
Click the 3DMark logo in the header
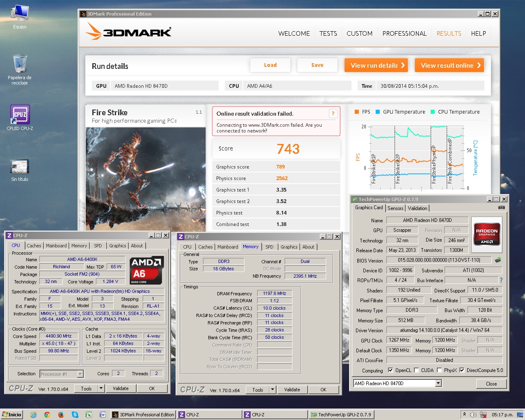coord(129,32)
